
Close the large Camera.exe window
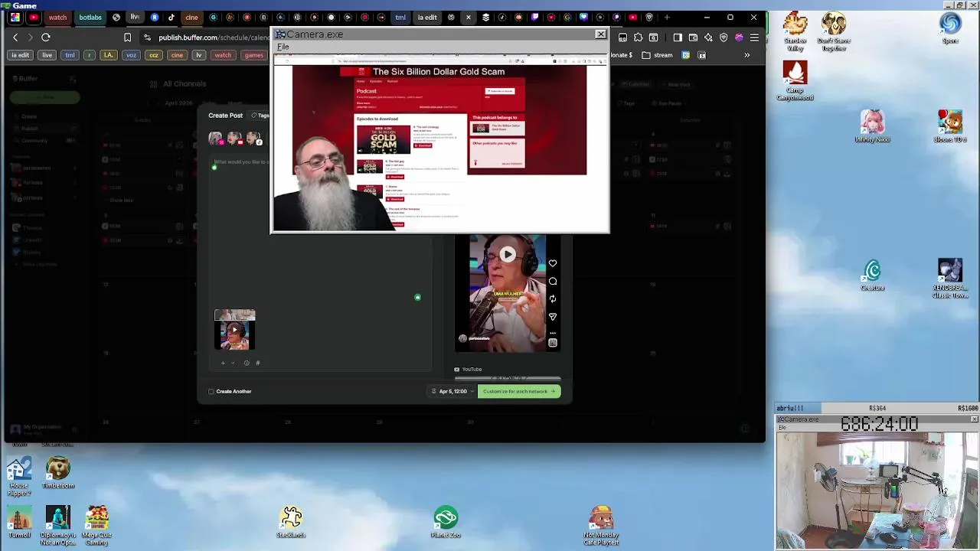pos(600,34)
